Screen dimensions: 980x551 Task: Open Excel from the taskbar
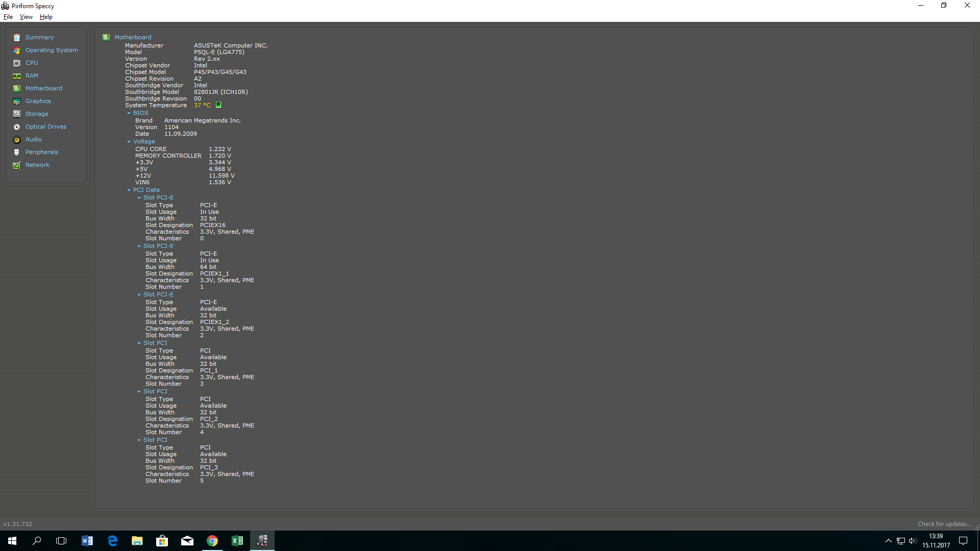point(237,541)
